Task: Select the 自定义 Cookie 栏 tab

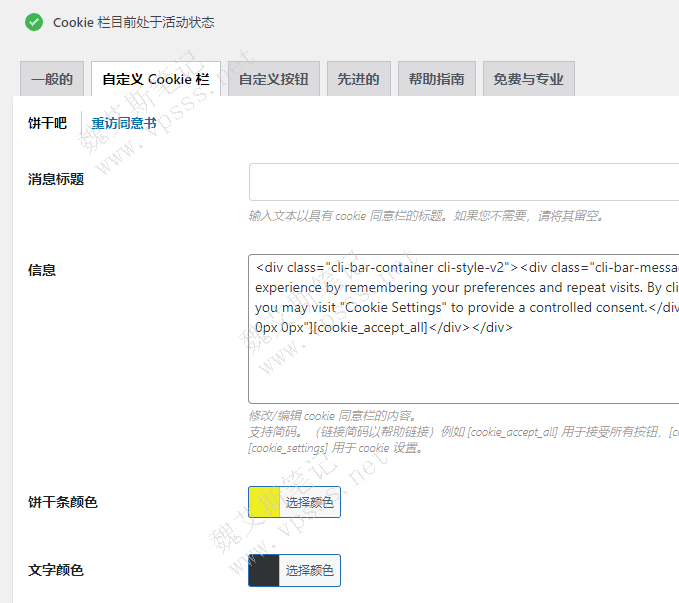Action: click(155, 80)
